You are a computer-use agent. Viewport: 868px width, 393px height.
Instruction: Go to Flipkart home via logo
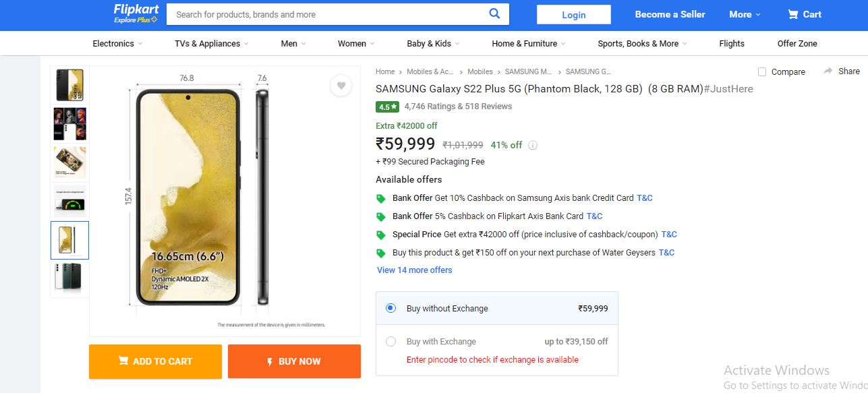tap(136, 13)
